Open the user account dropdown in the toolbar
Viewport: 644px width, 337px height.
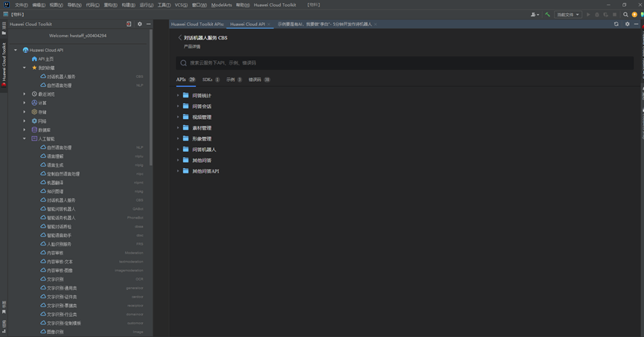click(x=535, y=14)
